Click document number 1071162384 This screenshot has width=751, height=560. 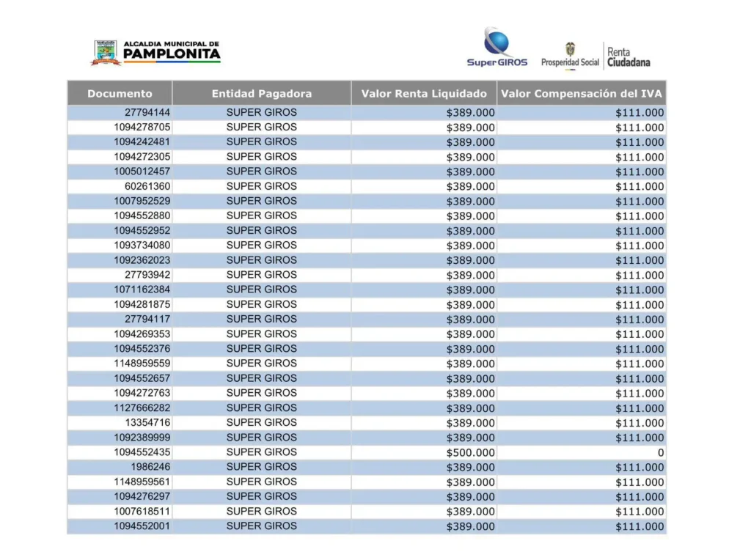pyautogui.click(x=142, y=290)
